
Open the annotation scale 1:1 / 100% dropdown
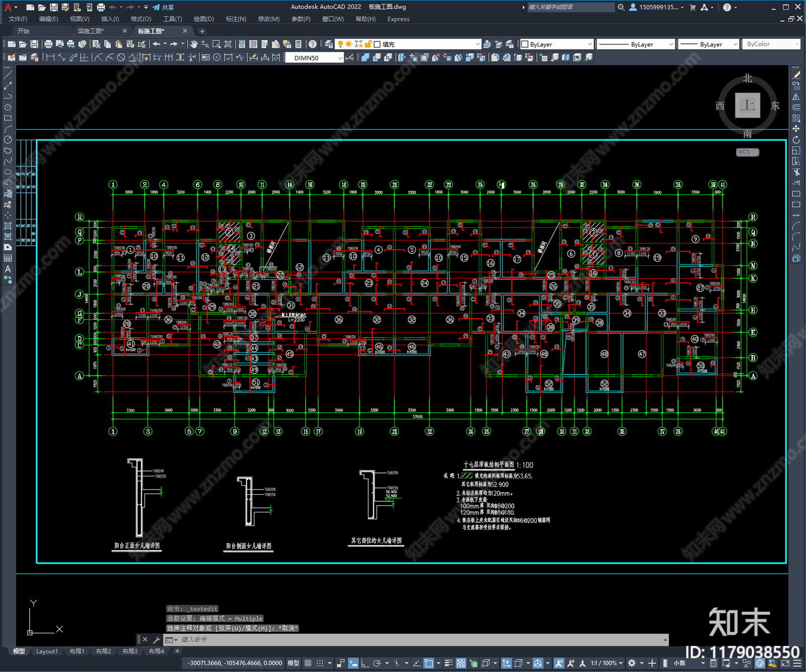[607, 663]
